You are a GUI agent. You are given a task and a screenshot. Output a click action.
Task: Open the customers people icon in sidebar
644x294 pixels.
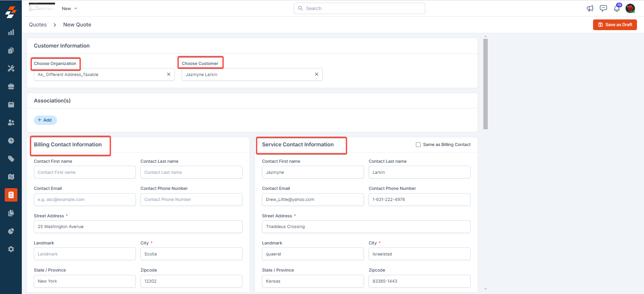[x=11, y=123]
